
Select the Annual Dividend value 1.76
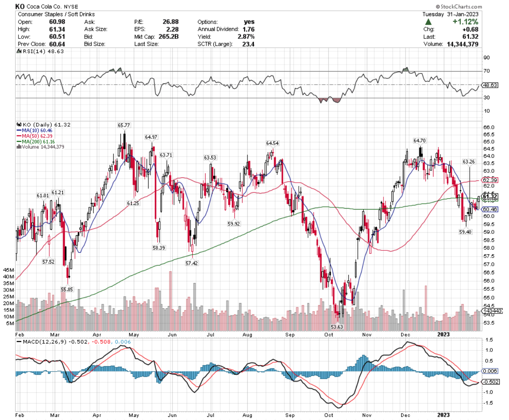tap(248, 29)
